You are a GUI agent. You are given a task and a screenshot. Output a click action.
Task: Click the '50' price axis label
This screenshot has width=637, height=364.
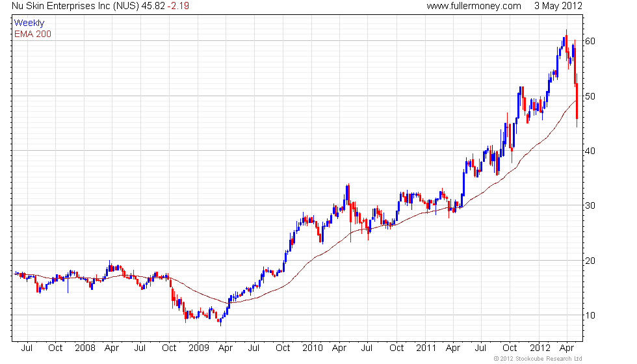coord(590,96)
